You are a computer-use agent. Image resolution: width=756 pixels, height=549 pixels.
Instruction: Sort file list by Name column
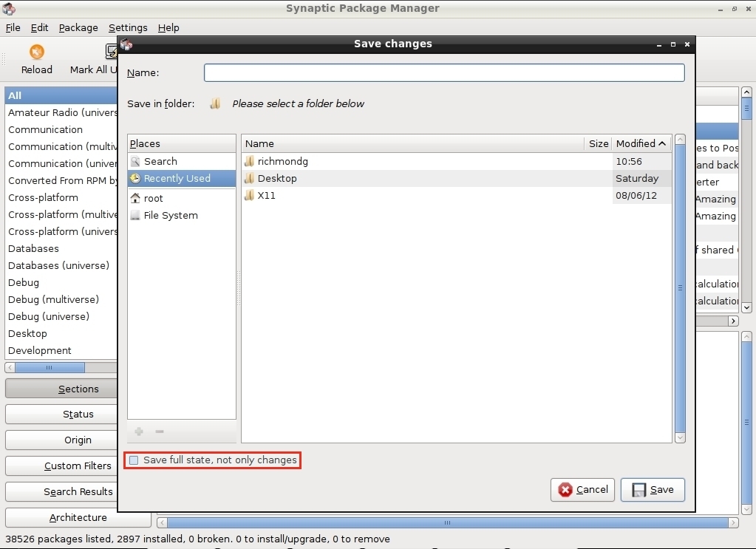[412, 143]
